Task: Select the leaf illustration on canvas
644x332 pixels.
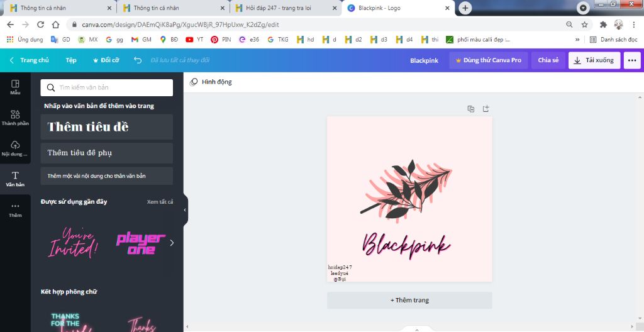Action: point(406,191)
